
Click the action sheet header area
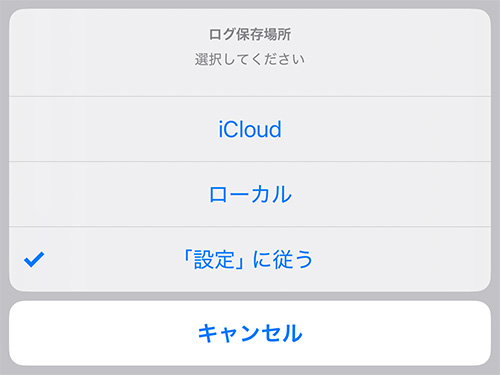250,53
